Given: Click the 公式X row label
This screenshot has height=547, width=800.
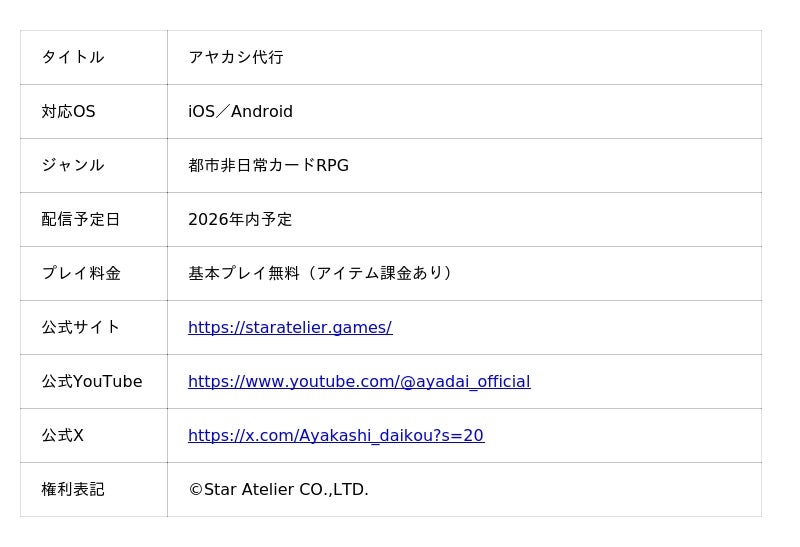Looking at the screenshot, I should point(62,436).
